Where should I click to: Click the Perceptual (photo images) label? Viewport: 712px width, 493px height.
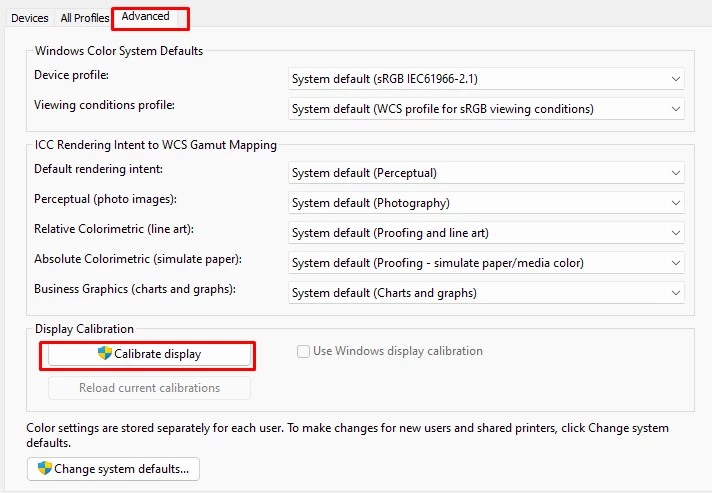(x=105, y=199)
